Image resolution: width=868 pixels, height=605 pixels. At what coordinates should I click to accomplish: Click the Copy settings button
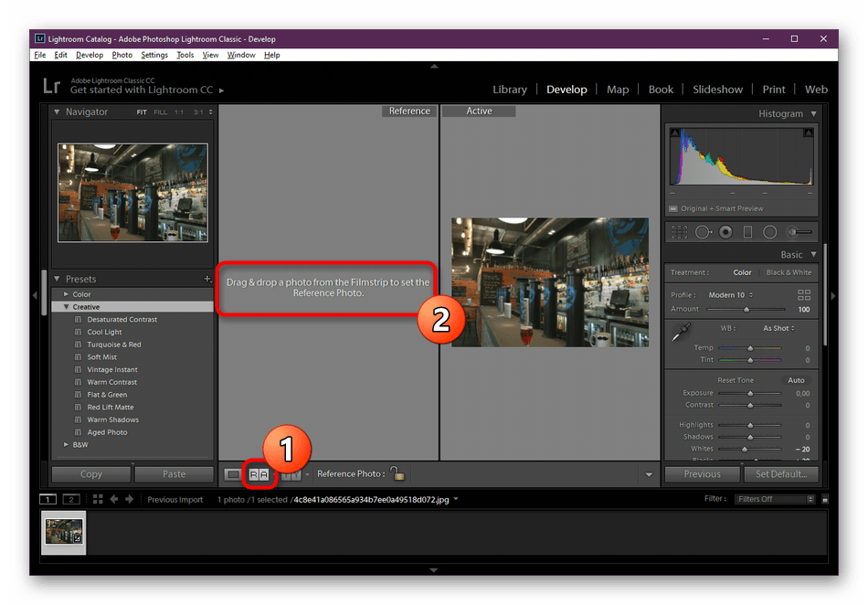(x=91, y=474)
